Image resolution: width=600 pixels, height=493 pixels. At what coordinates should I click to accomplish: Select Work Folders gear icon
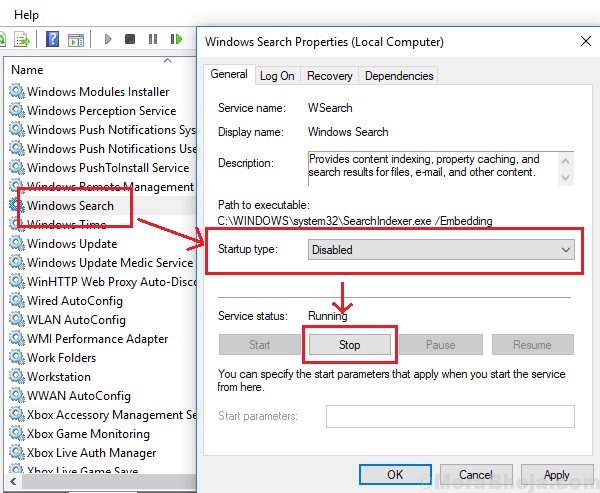point(17,357)
